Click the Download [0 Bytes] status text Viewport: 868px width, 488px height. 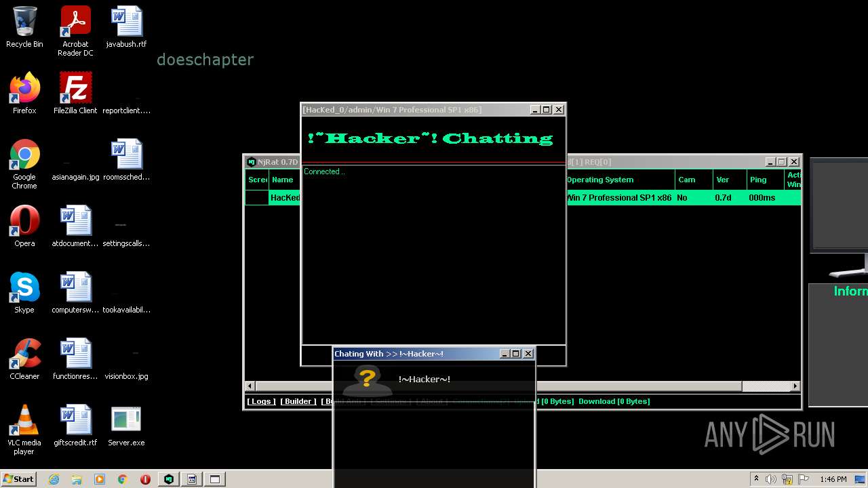[614, 401]
